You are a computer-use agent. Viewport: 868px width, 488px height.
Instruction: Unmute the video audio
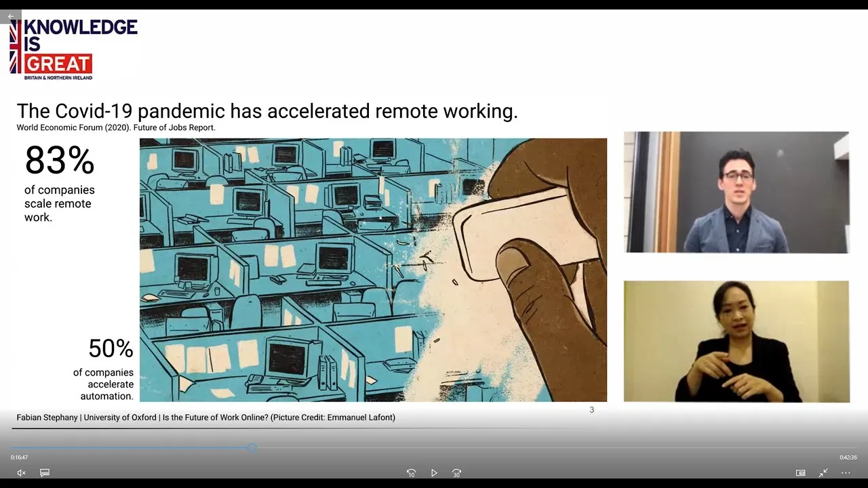click(x=21, y=472)
